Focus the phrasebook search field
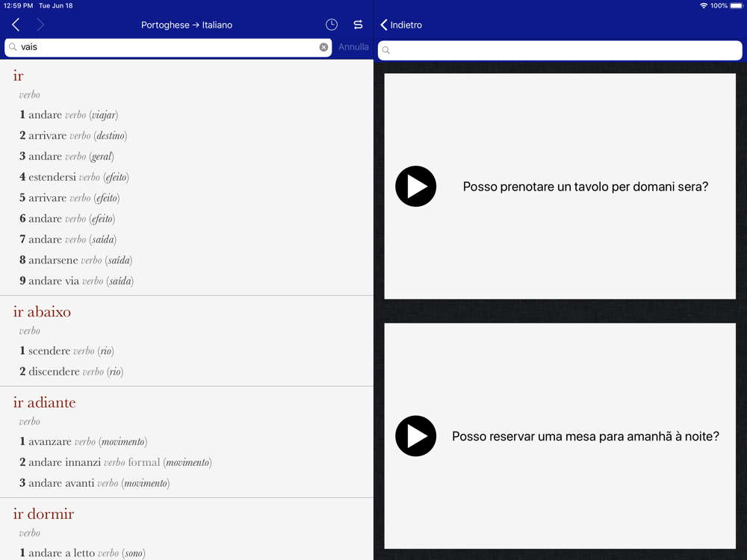 pyautogui.click(x=560, y=50)
